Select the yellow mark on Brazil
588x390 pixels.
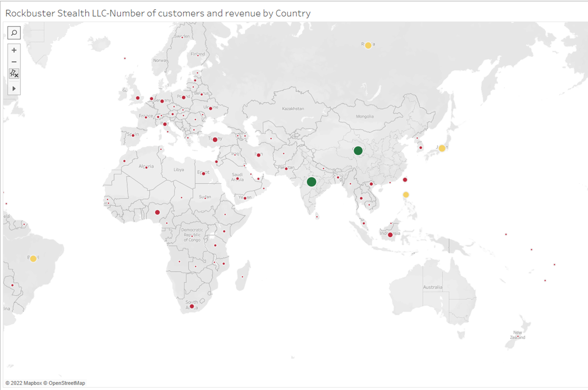[33, 258]
